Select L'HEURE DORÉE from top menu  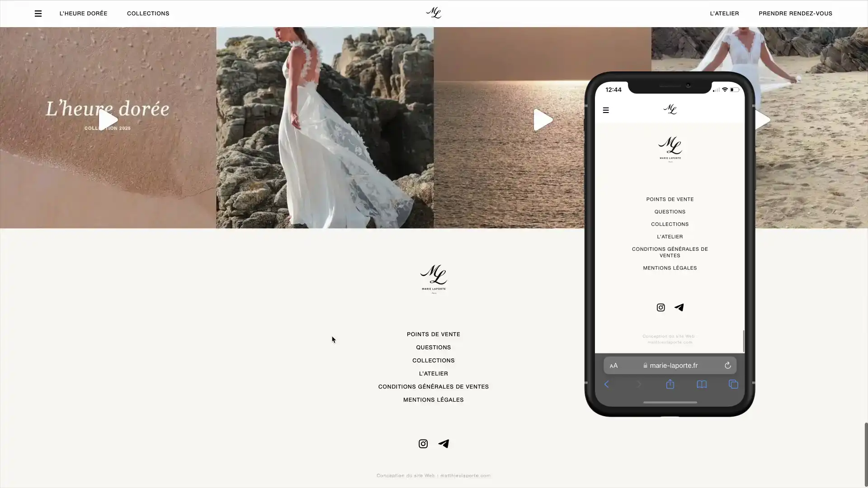(x=83, y=13)
